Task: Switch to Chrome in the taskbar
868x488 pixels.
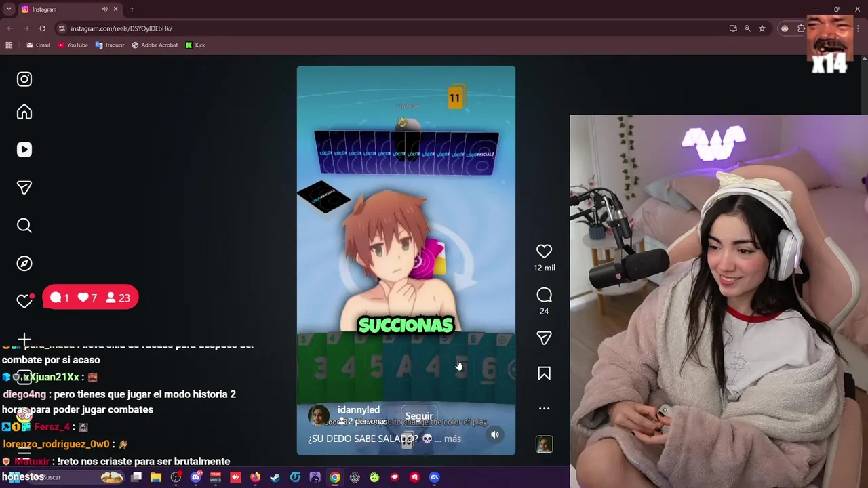Action: pyautogui.click(x=335, y=477)
